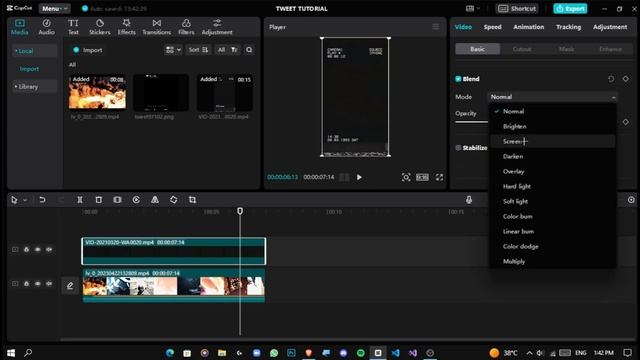Open the Adjustment tab in top toolbar
Viewport: 640px width, 360px height.
tap(217, 27)
